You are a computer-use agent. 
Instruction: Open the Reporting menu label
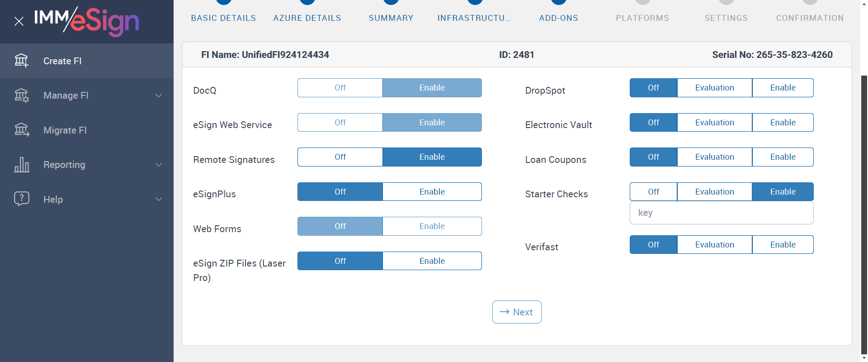point(64,165)
